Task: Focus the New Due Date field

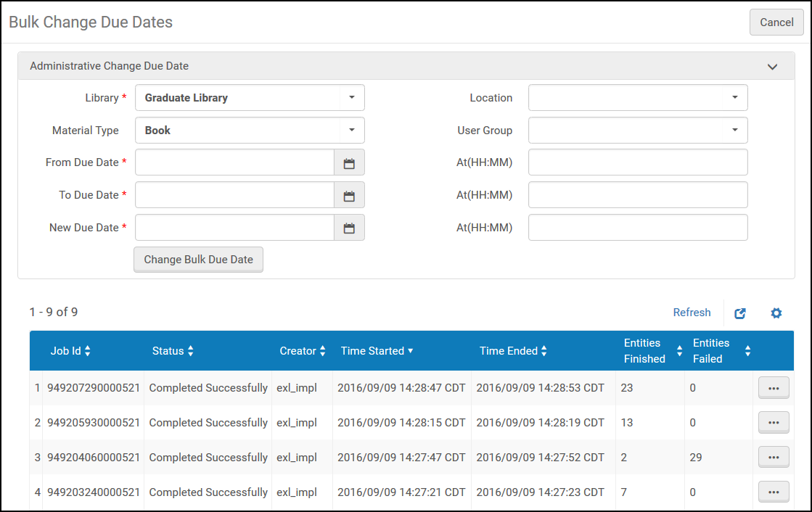Action: click(x=234, y=228)
